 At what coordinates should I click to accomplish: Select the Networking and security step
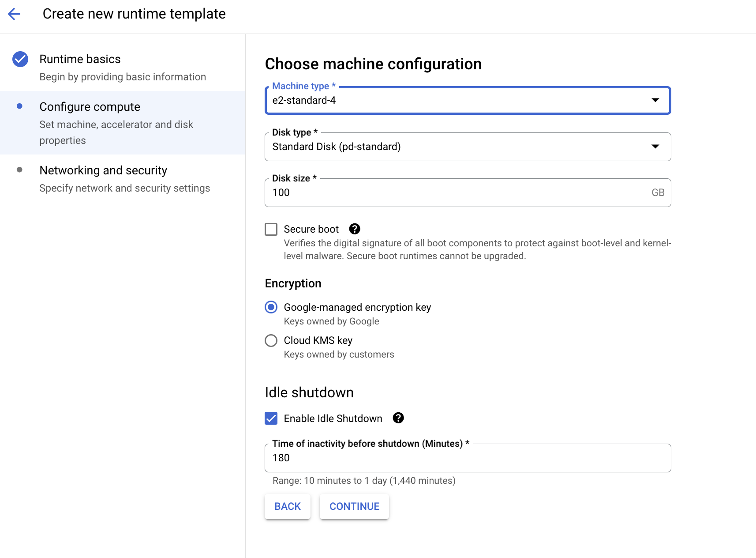103,170
